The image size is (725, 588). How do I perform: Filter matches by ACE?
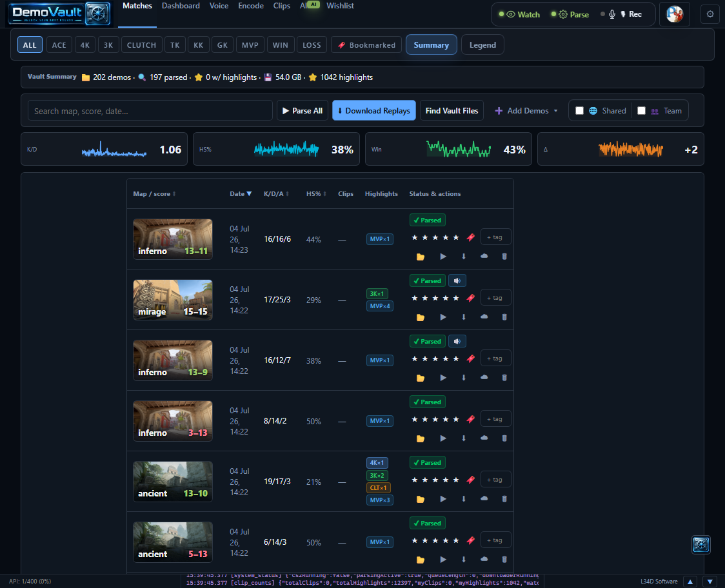(59, 45)
